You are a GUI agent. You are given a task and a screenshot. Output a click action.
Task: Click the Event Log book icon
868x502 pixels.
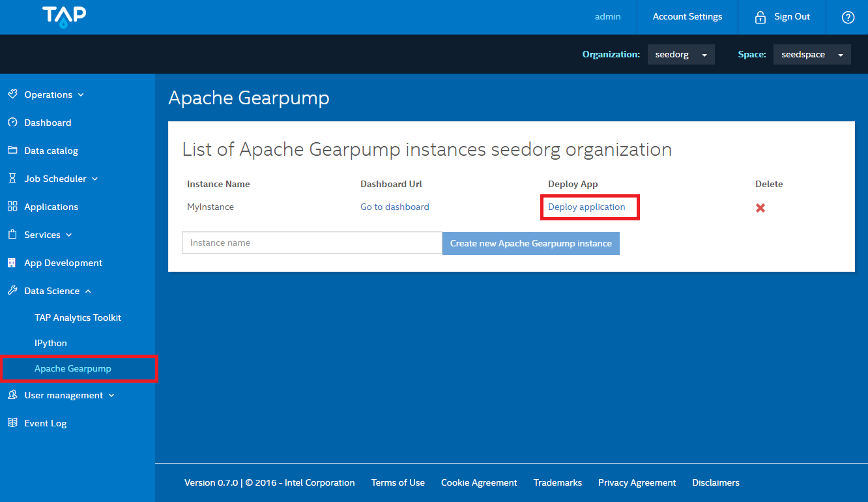point(12,423)
